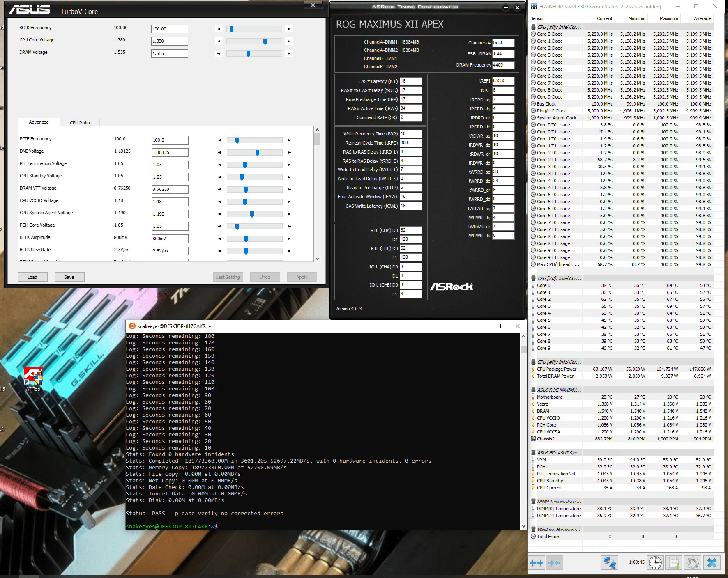Click the DMI Voltage slider handle
The height and width of the screenshot is (578, 728).
257,153
